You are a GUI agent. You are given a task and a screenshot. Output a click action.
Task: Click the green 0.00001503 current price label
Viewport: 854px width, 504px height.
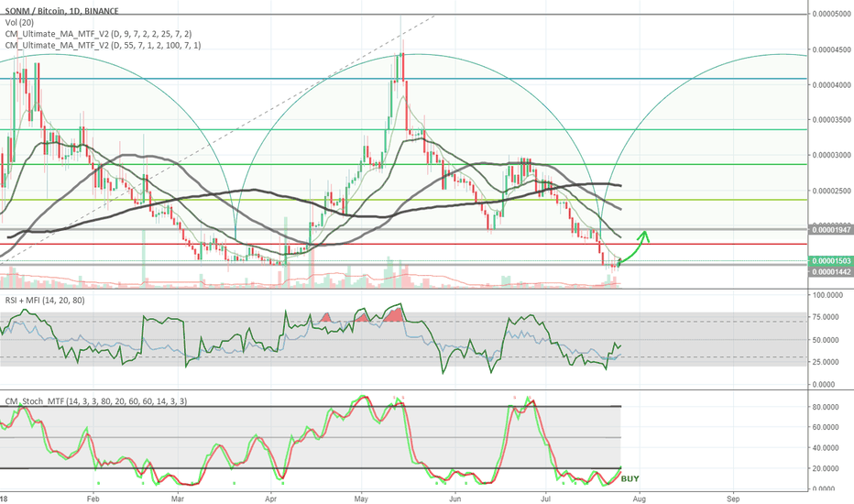[830, 261]
